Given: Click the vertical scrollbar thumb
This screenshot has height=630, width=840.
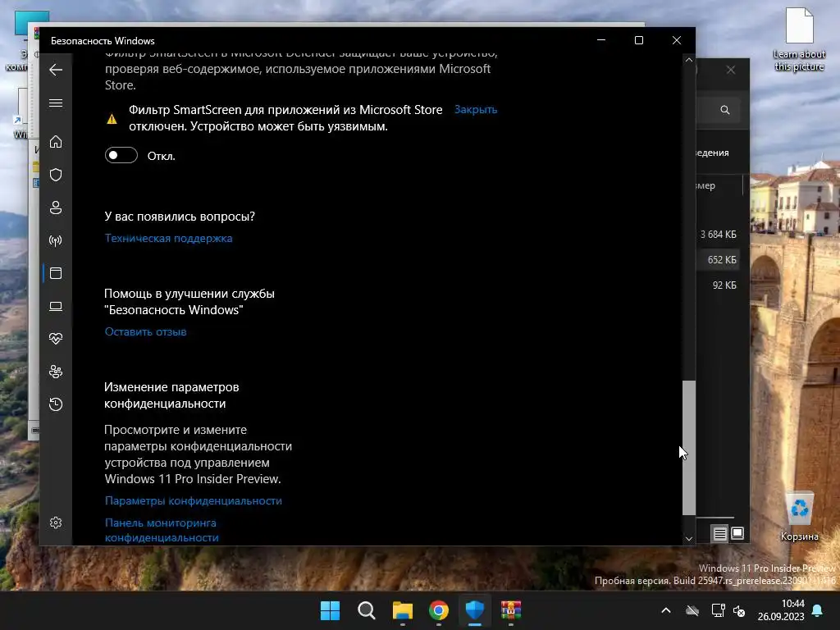Looking at the screenshot, I should point(689,448).
